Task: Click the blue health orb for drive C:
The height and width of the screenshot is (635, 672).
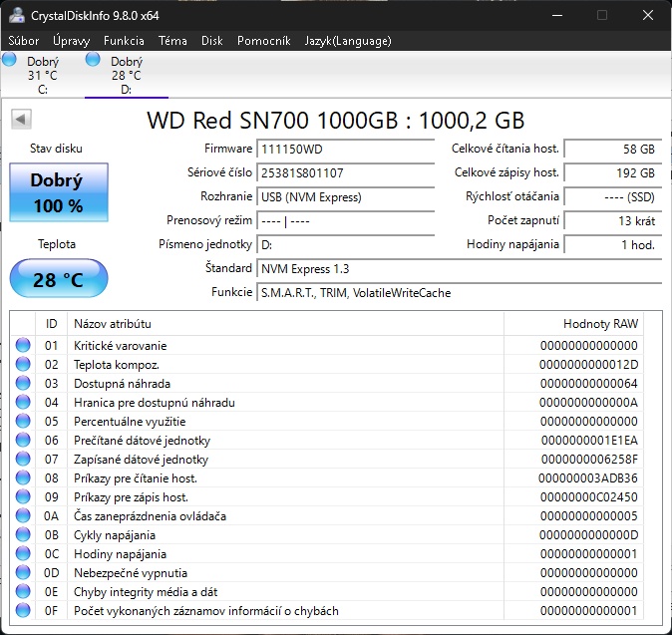Action: click(9, 59)
